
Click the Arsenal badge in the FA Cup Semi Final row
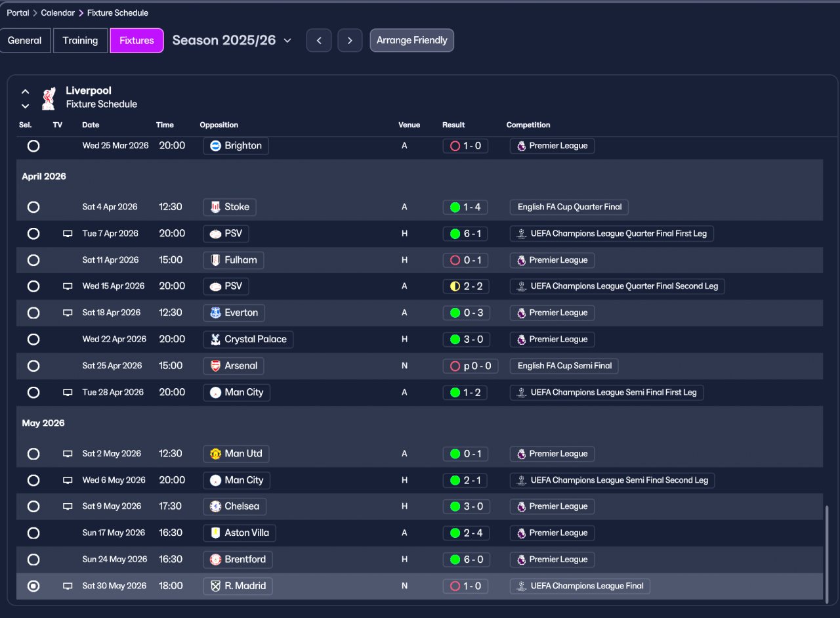[x=215, y=366]
